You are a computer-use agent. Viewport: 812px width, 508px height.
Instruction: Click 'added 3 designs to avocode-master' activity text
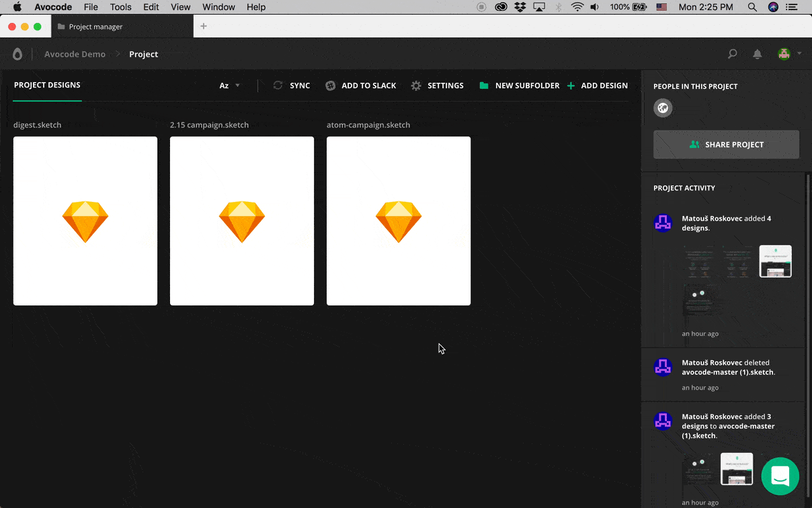pyautogui.click(x=728, y=426)
